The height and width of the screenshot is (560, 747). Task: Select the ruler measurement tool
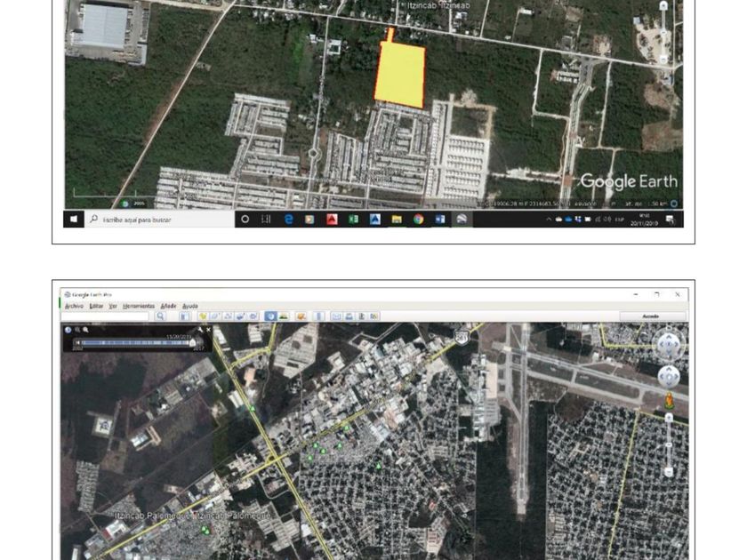click(318, 316)
